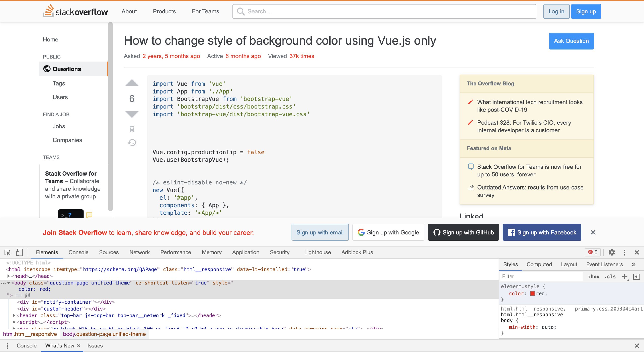Expand the header top-bar element

tap(14, 315)
